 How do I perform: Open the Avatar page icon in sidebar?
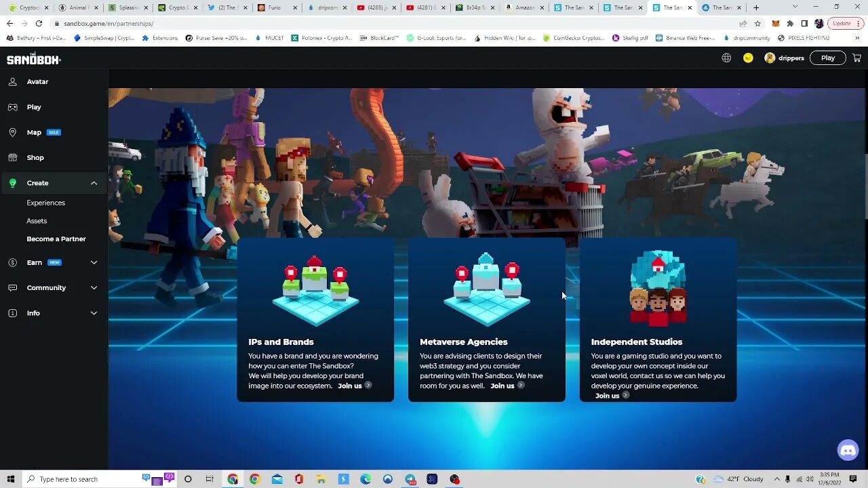point(12,81)
